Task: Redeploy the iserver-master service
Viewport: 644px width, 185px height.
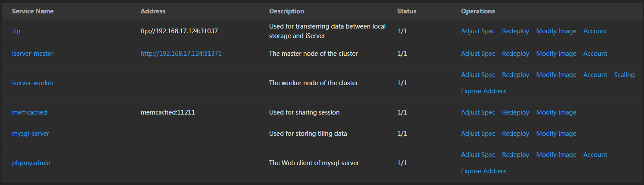Action: (515, 54)
